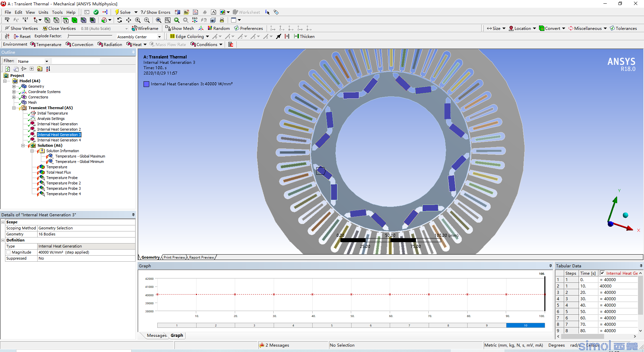Screen dimensions: 644x352
Task: Switch to the Messages tab
Action: 156,335
